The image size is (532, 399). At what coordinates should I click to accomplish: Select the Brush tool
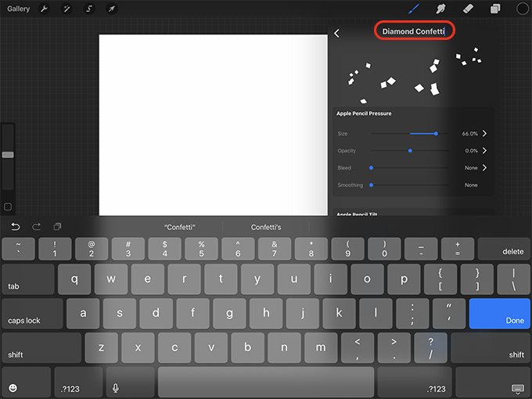click(414, 9)
